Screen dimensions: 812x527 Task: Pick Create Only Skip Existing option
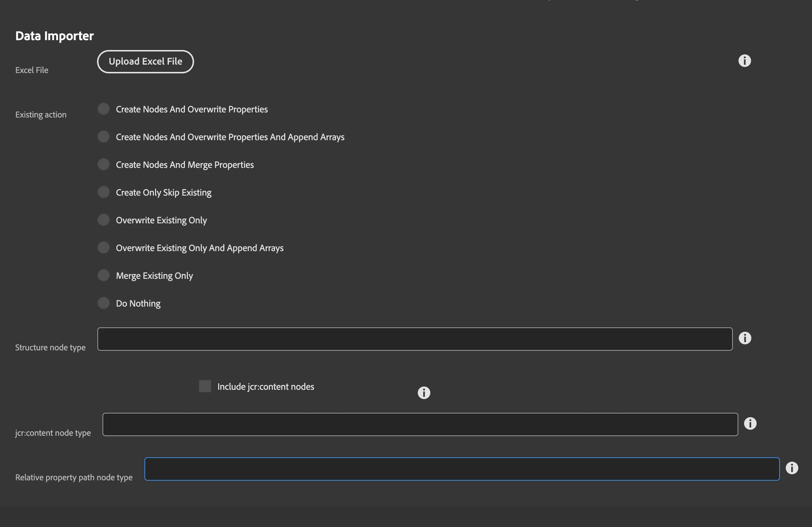point(104,192)
